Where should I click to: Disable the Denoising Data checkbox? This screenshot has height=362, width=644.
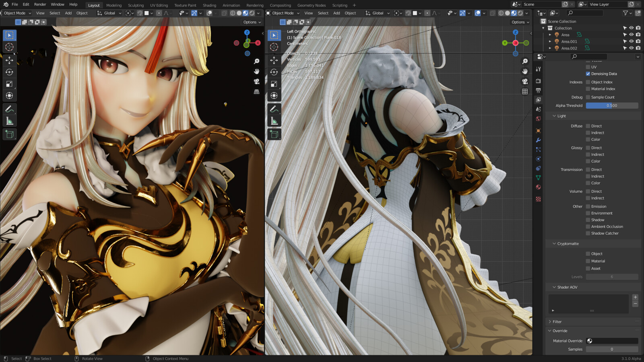tap(588, 74)
